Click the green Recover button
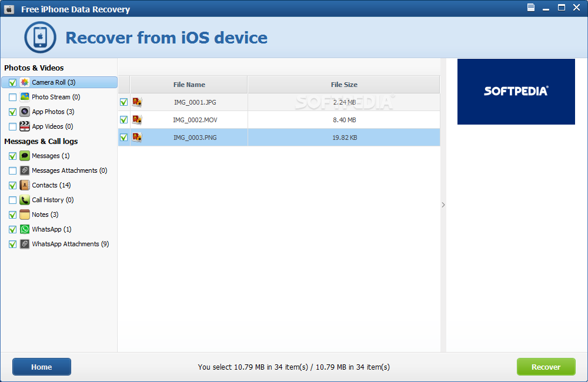The height and width of the screenshot is (382, 588). click(546, 367)
